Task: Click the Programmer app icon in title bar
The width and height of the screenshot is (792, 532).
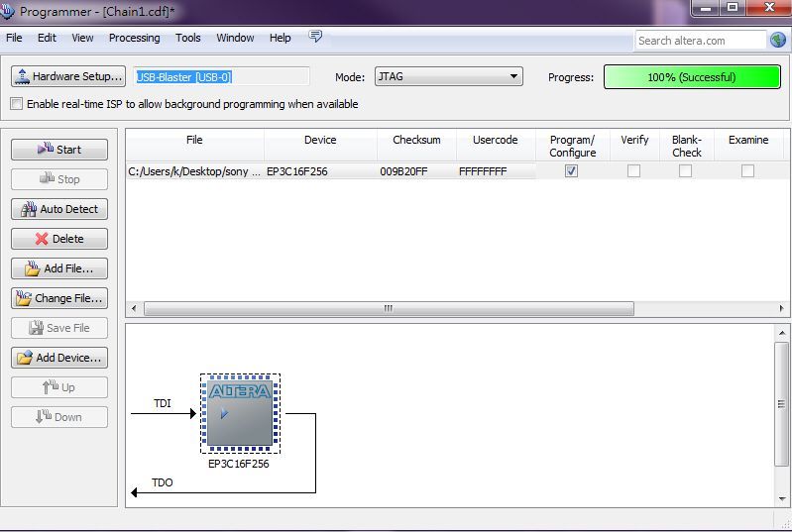Action: tap(7, 11)
